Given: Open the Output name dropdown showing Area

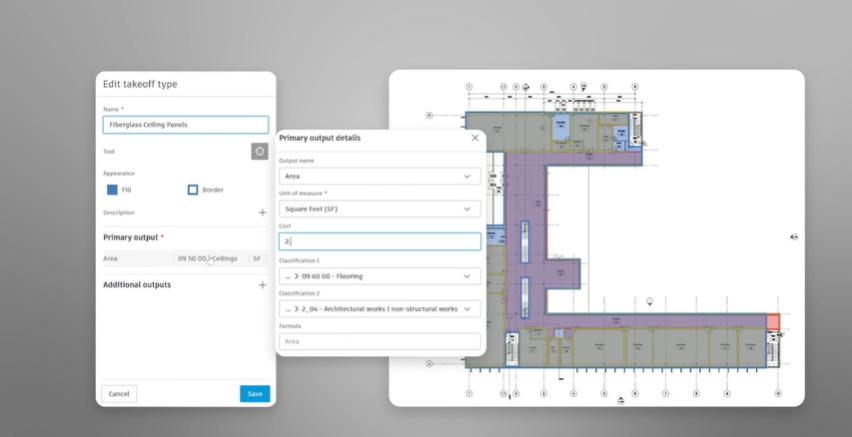Looking at the screenshot, I should pos(380,176).
